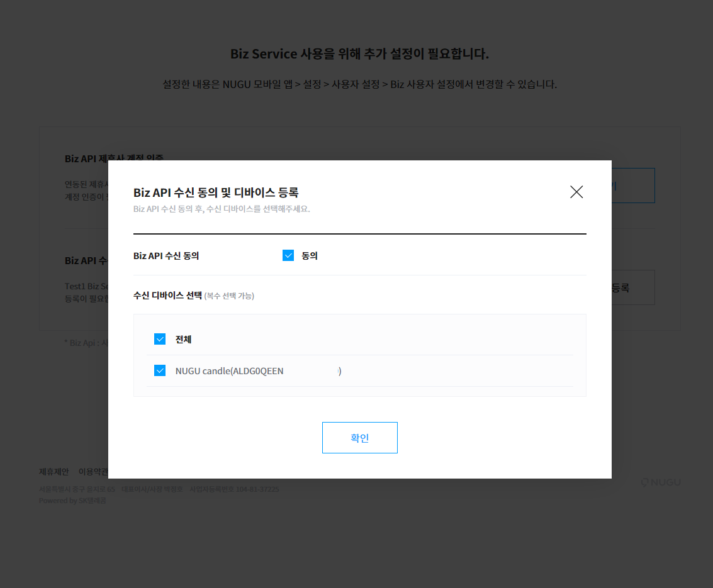Select the NUGU candle(ALDG0QEEN device name
Image resolution: width=713 pixels, height=588 pixels.
coord(229,371)
